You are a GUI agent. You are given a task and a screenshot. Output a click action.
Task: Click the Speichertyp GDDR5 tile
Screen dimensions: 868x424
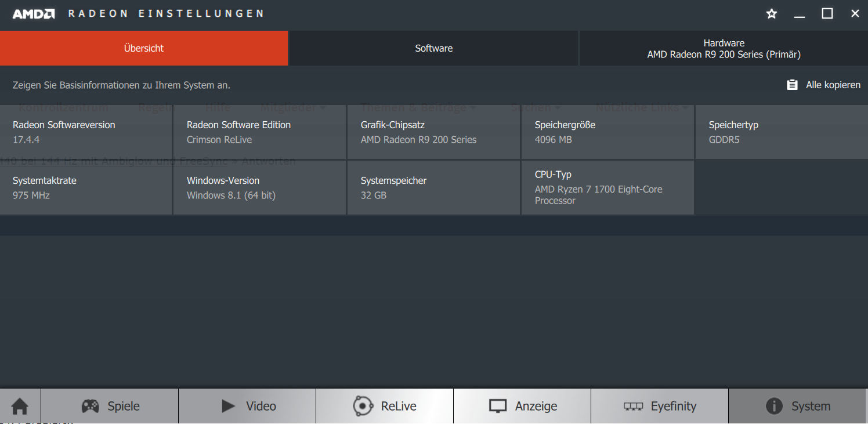pyautogui.click(x=782, y=132)
